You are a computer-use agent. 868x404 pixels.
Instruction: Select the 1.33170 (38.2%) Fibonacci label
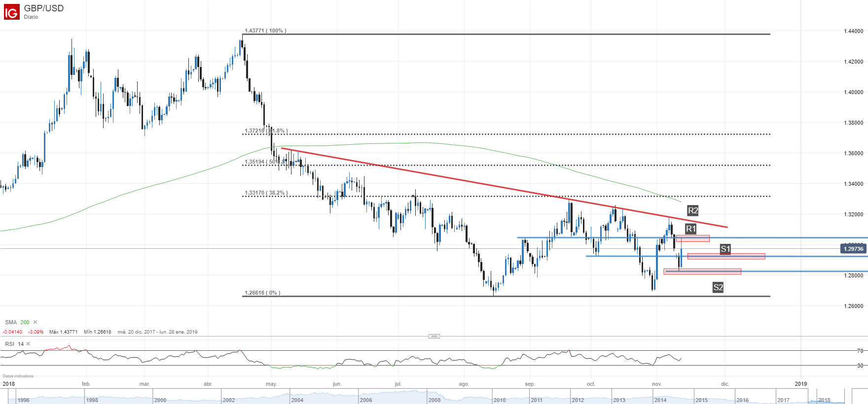266,193
